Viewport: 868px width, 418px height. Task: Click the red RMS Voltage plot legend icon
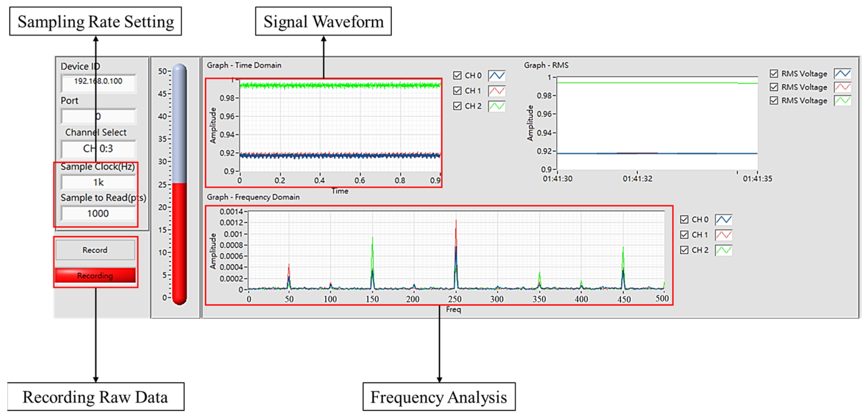[x=842, y=87]
